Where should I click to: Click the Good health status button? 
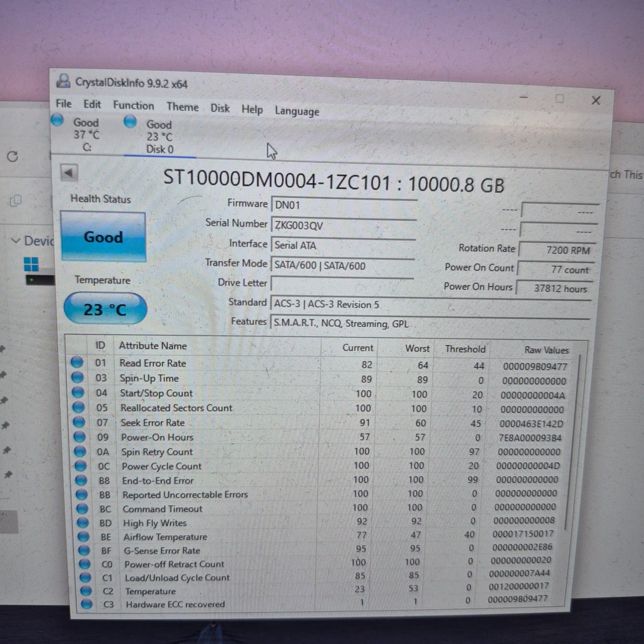tap(103, 237)
